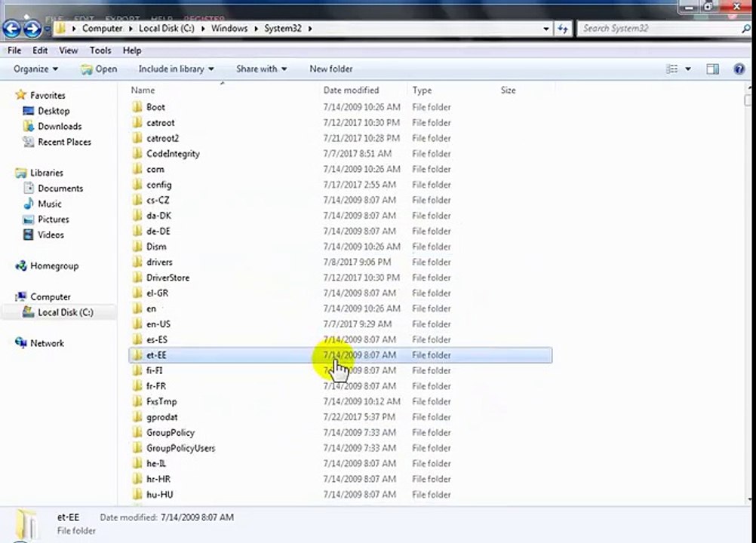Open the Tools menu
This screenshot has height=543, width=756.
point(100,50)
